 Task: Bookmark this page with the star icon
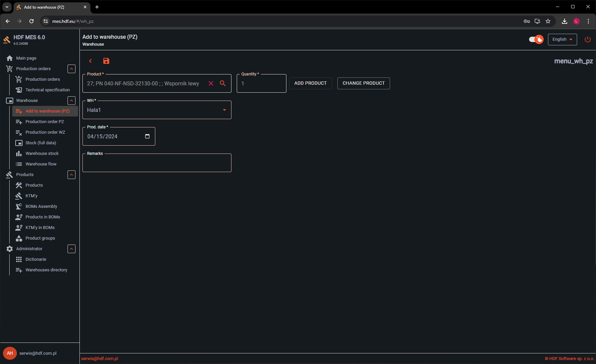click(x=548, y=21)
